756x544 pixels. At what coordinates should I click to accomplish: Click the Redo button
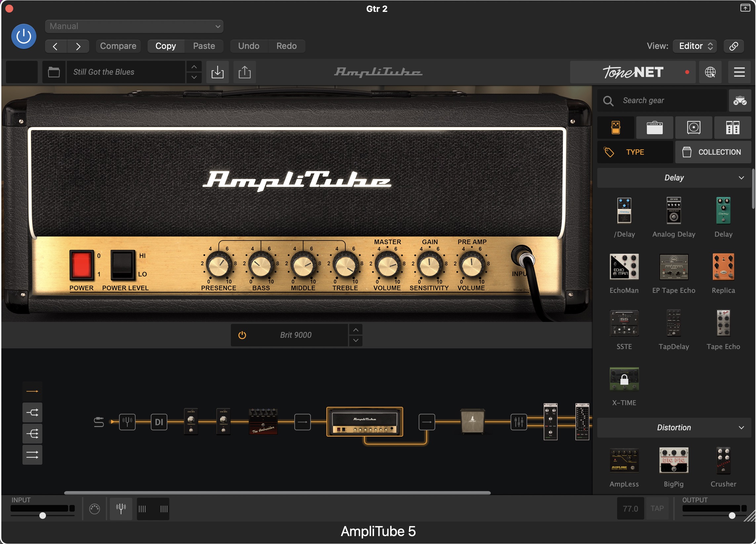click(286, 46)
